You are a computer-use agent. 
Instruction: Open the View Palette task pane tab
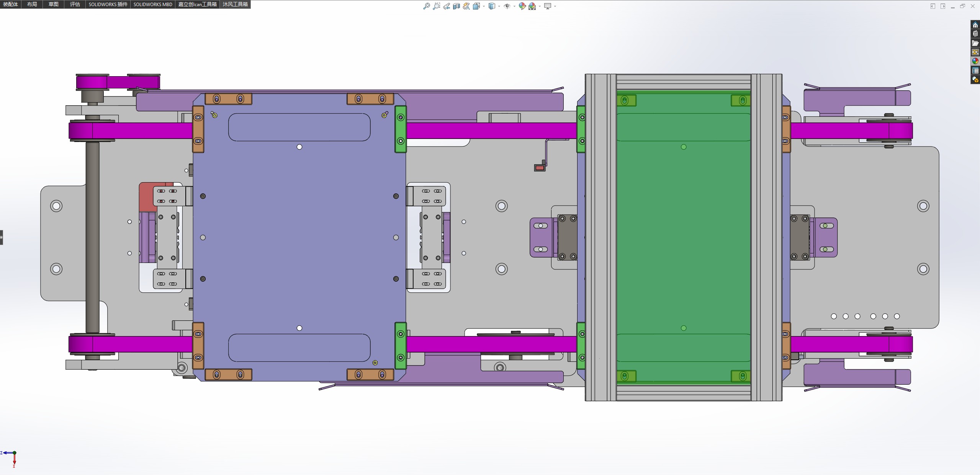coord(975,52)
